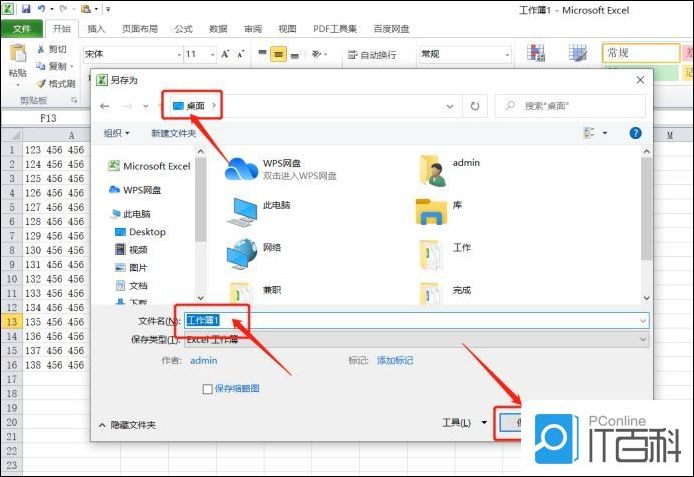Decrease font size with the small A icon
This screenshot has width=694, height=477.
pos(240,54)
